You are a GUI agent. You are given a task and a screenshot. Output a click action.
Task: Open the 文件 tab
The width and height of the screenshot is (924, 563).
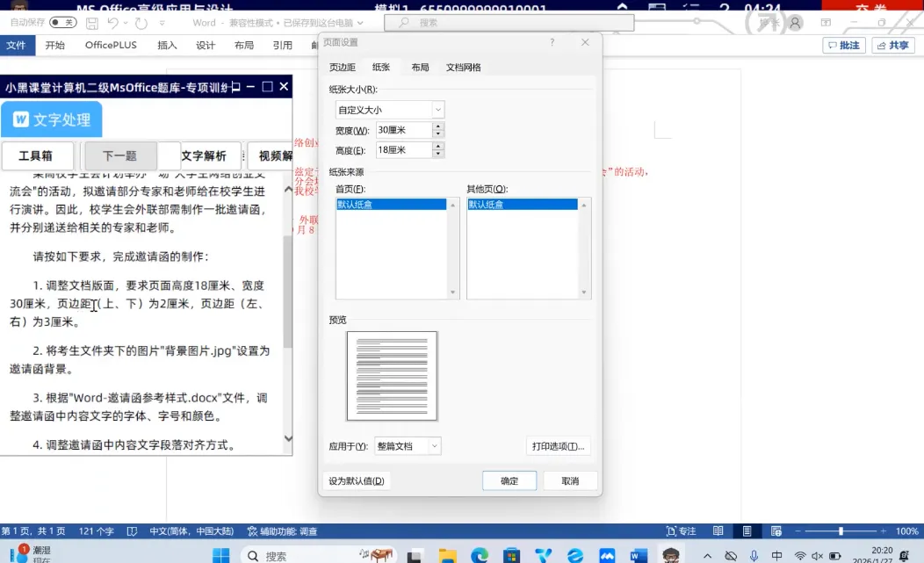(16, 46)
